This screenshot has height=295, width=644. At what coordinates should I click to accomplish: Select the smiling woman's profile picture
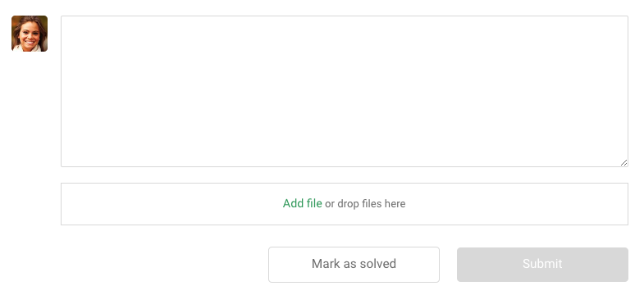click(x=30, y=34)
